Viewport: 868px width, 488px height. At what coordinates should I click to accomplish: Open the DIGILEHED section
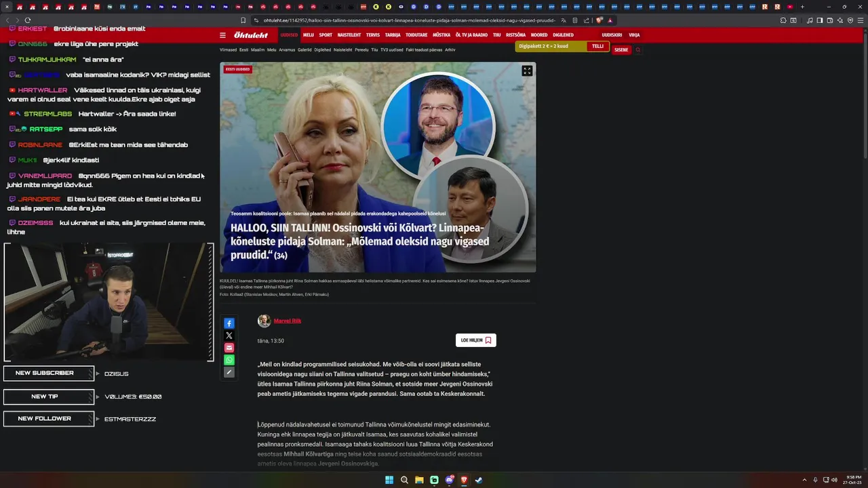(x=563, y=35)
